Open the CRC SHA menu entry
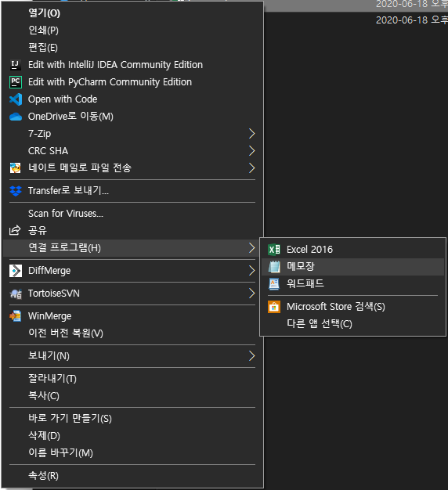This screenshot has height=490, width=448. [x=132, y=151]
